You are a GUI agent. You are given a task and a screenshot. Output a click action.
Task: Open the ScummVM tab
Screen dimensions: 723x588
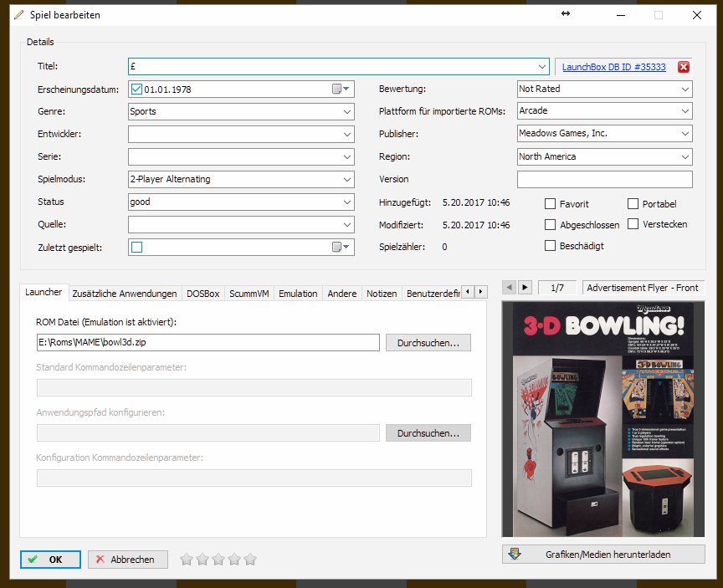[x=249, y=294]
